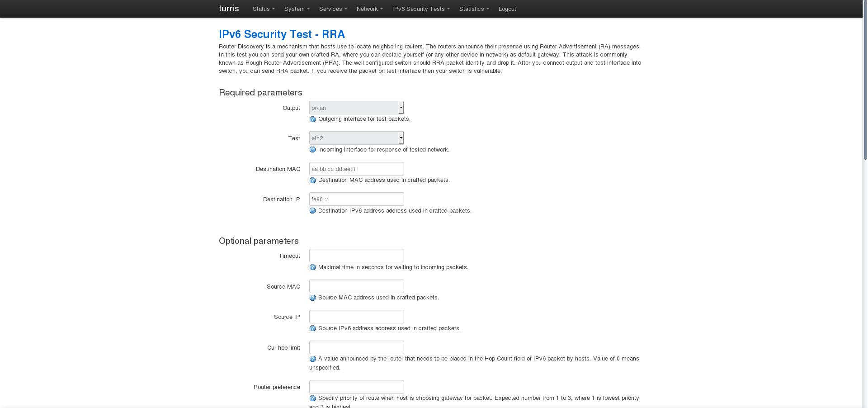Expand the System menu
This screenshot has height=408, width=868.
[297, 9]
